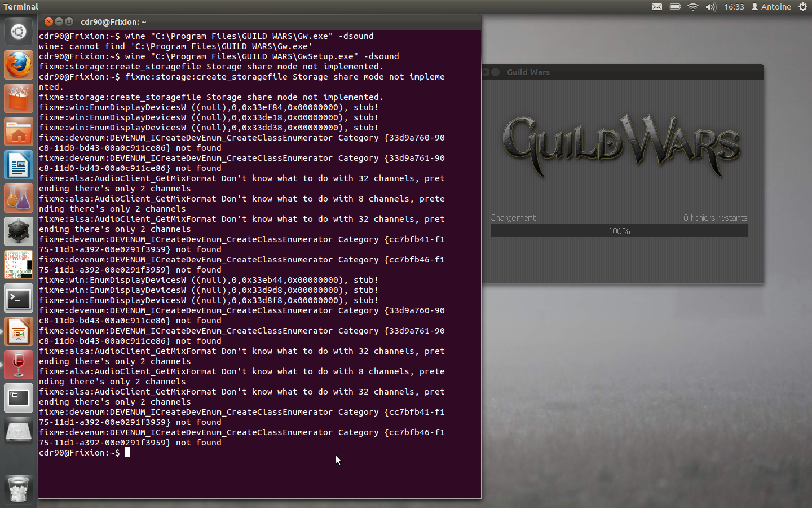Open the Workspace Switcher
Screen dimensions: 812x508
(x=19, y=398)
